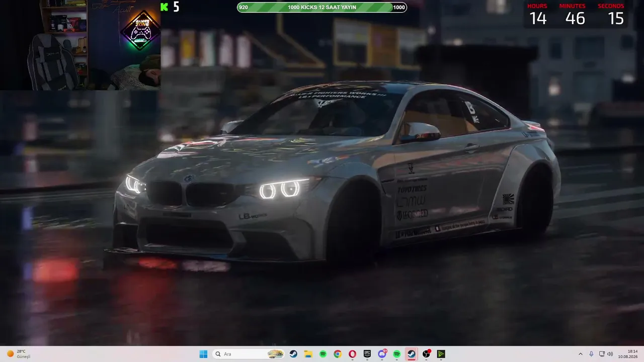
Task: Open the green triangle app icon on the taskbar
Action: coord(441,354)
